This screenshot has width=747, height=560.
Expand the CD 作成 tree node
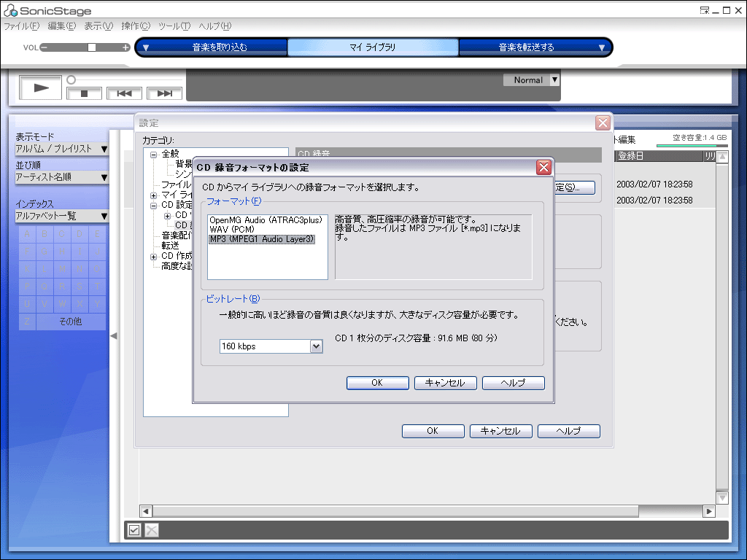point(153,257)
